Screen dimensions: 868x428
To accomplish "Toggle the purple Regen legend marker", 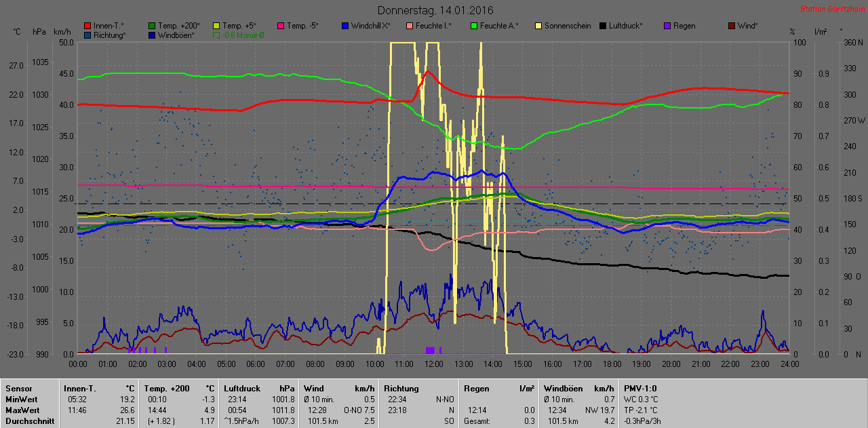I will 667,26.
